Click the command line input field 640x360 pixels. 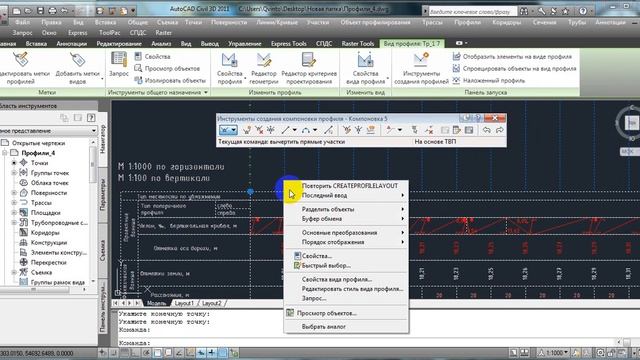pyautogui.click(x=366, y=343)
